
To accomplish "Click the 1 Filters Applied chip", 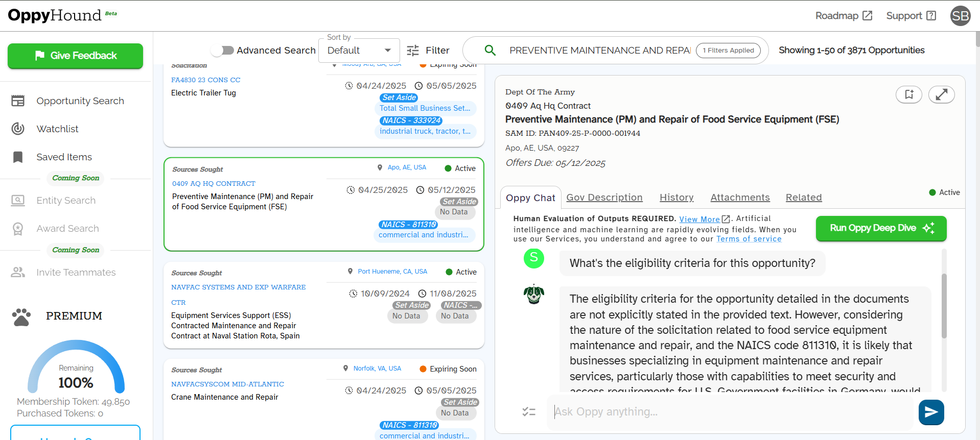I will tap(728, 51).
